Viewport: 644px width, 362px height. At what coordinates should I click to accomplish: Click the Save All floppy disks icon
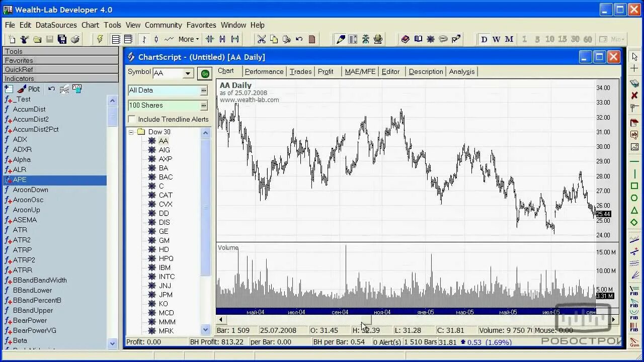(62, 39)
